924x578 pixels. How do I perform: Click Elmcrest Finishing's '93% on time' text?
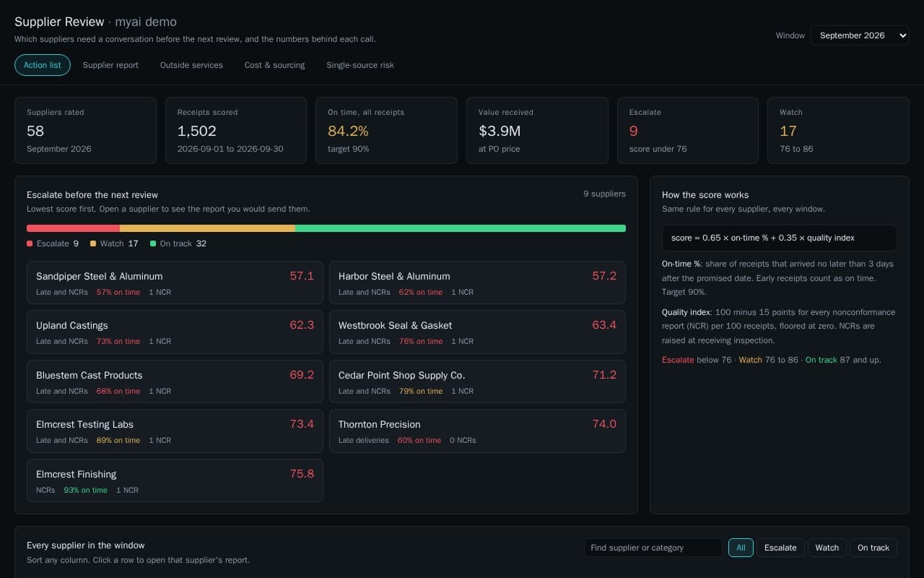point(85,490)
